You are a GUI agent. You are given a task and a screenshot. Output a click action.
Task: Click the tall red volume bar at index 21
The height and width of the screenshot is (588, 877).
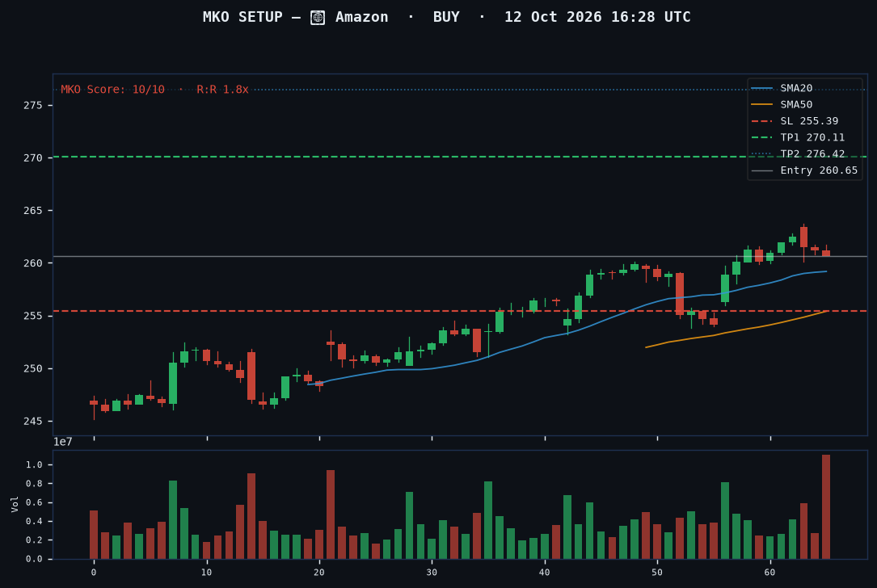(x=331, y=514)
